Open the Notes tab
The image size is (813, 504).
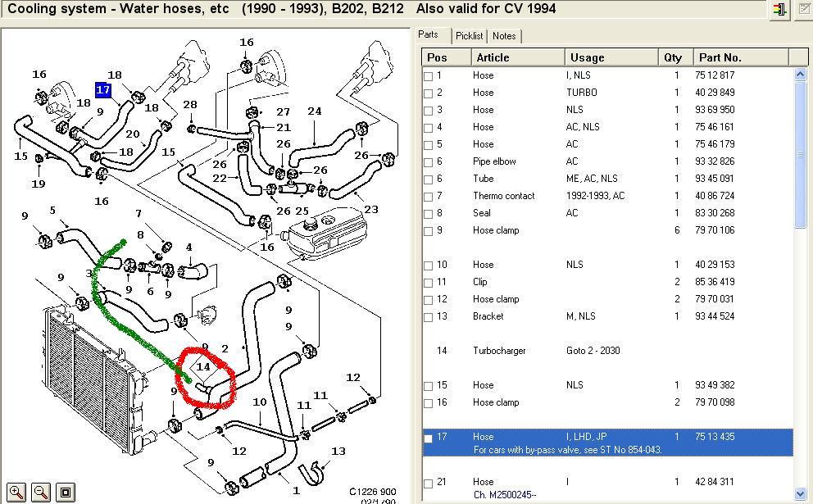(x=504, y=36)
